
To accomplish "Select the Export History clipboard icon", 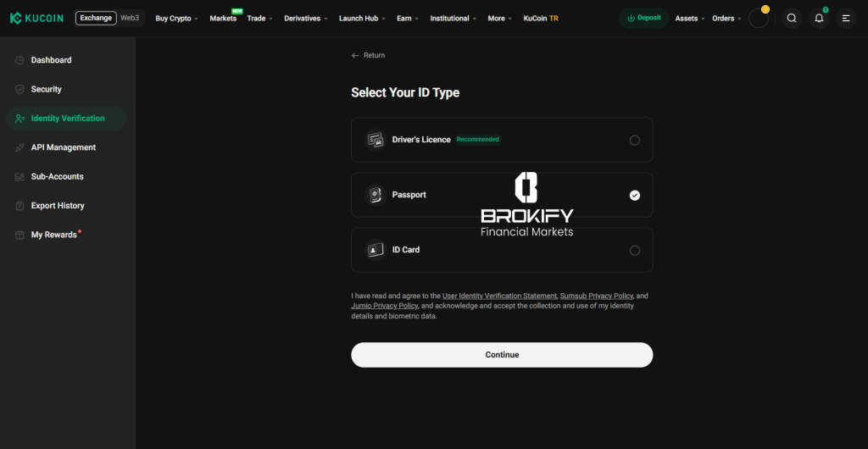I will tap(19, 206).
